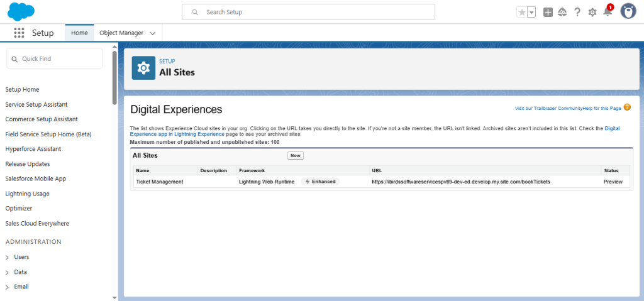Select Release Updates in sidebar
The image size is (644, 301).
coord(27,164)
